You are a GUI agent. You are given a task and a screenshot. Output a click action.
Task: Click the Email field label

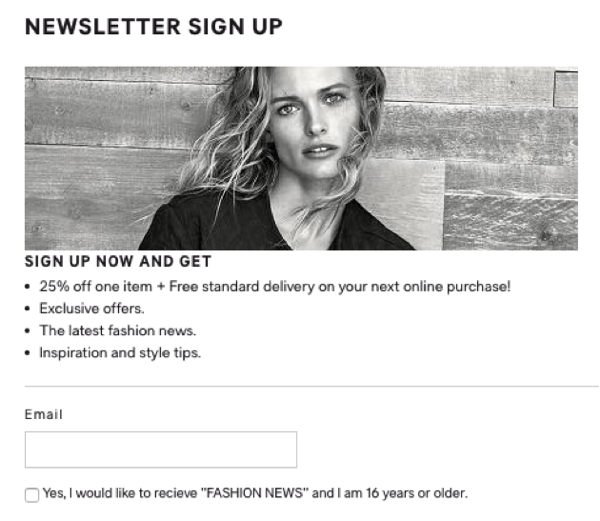point(44,414)
